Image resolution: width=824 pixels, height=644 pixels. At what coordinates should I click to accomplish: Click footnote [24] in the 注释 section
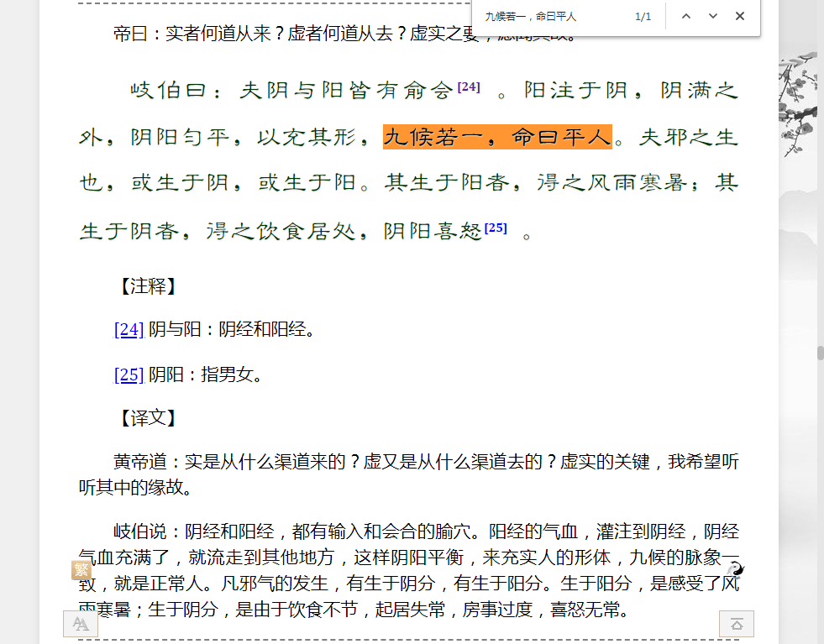coord(128,329)
